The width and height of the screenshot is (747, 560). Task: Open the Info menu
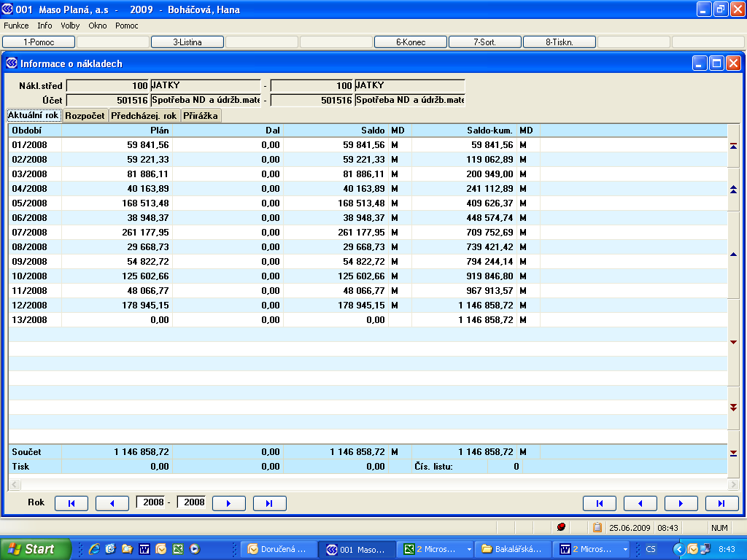click(x=44, y=26)
